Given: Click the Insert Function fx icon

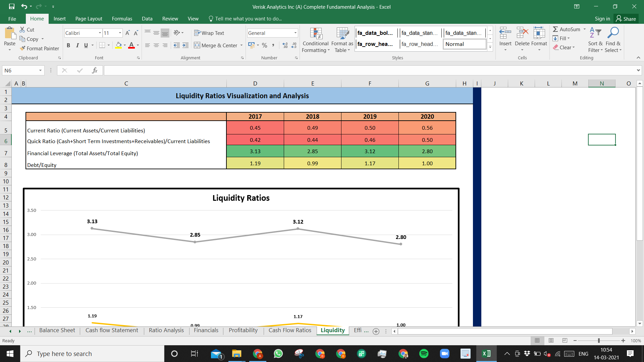Looking at the screenshot, I should click(x=95, y=70).
